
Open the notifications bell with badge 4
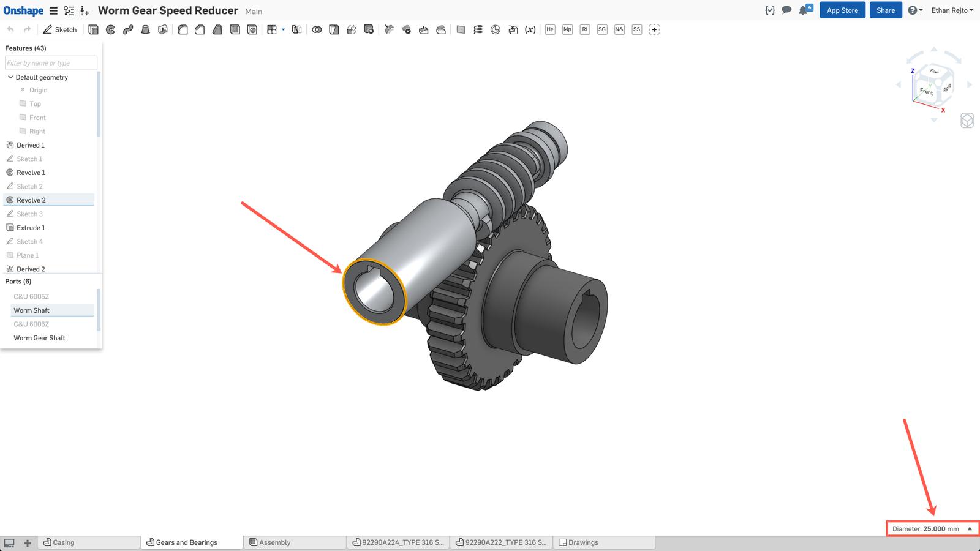point(804,10)
